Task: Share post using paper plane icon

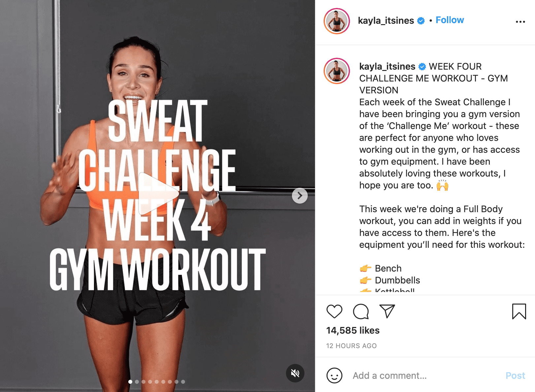Action: 387,311
